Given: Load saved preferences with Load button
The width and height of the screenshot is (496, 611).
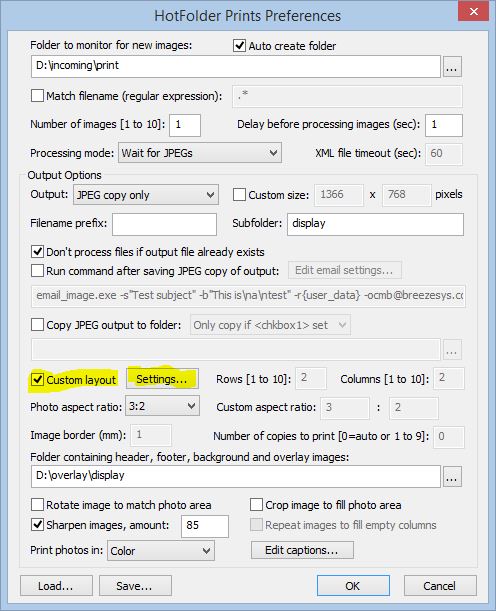Looking at the screenshot, I should (x=56, y=586).
